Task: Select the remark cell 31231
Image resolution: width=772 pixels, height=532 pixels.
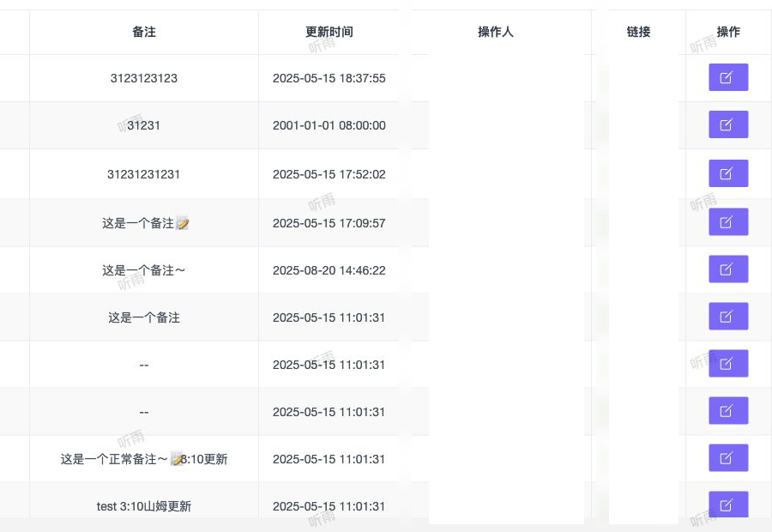Action: 144,125
